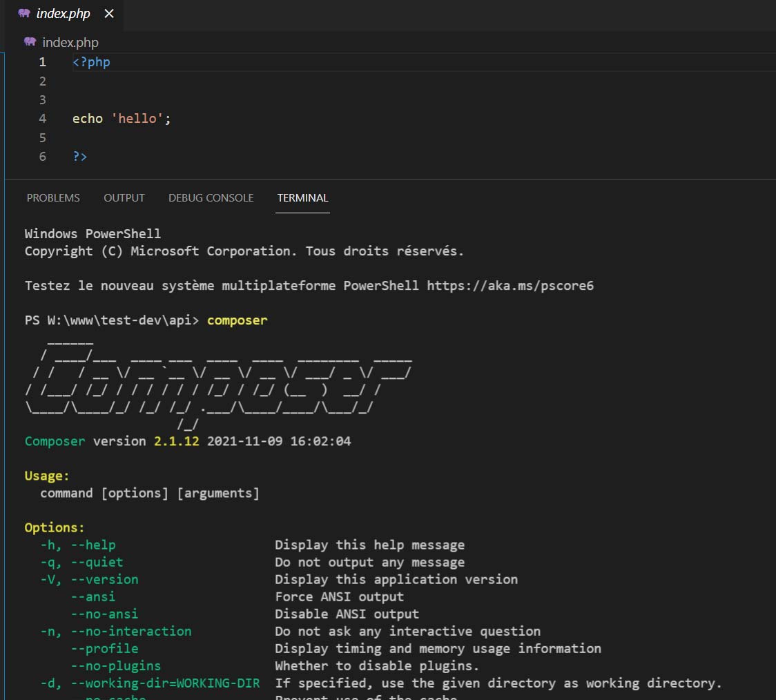
Task: Open the PROBLEMS panel tab
Action: coord(53,198)
